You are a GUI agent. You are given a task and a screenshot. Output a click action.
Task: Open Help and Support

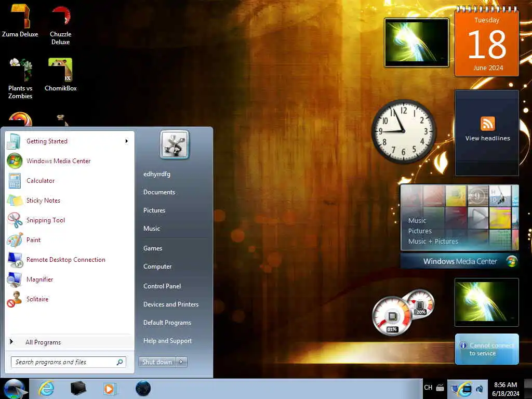point(167,341)
